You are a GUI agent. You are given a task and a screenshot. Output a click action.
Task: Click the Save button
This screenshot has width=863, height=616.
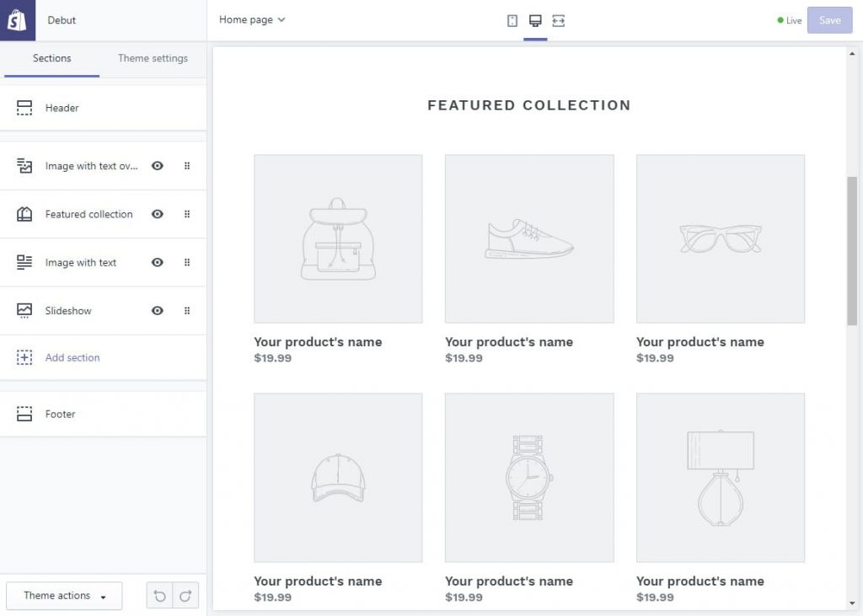pos(829,20)
